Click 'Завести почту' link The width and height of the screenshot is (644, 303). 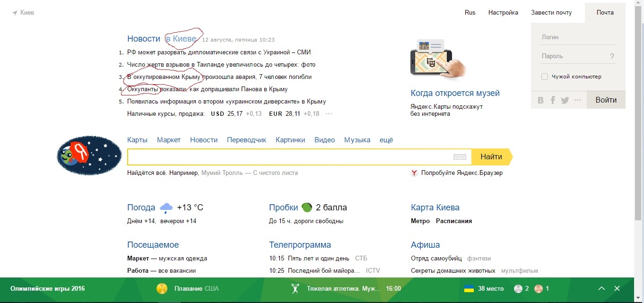pos(551,13)
